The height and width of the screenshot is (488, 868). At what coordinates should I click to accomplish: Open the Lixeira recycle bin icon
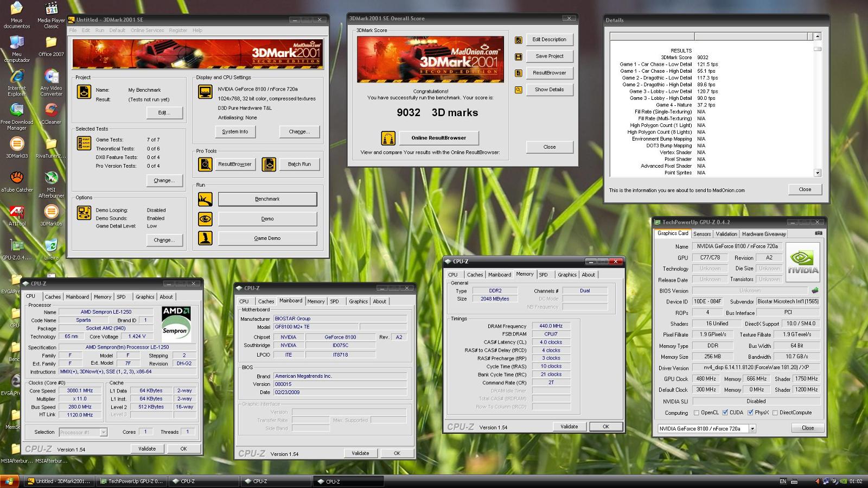pos(51,249)
